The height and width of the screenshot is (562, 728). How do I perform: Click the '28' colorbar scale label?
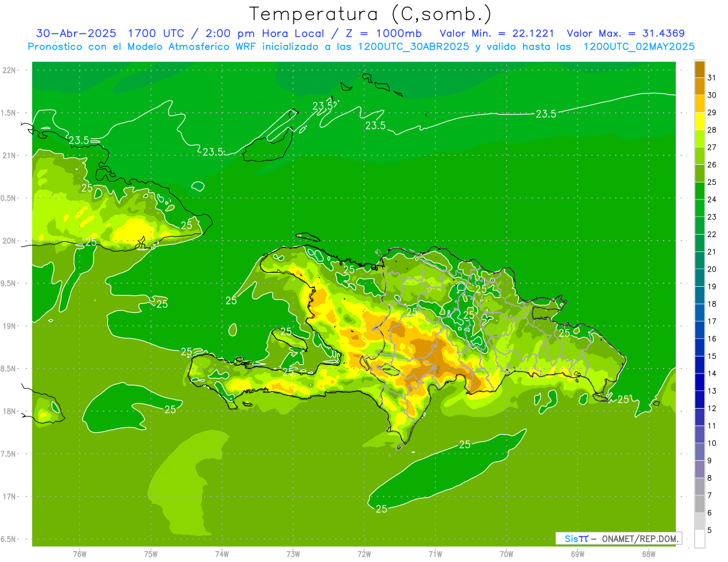coord(712,130)
